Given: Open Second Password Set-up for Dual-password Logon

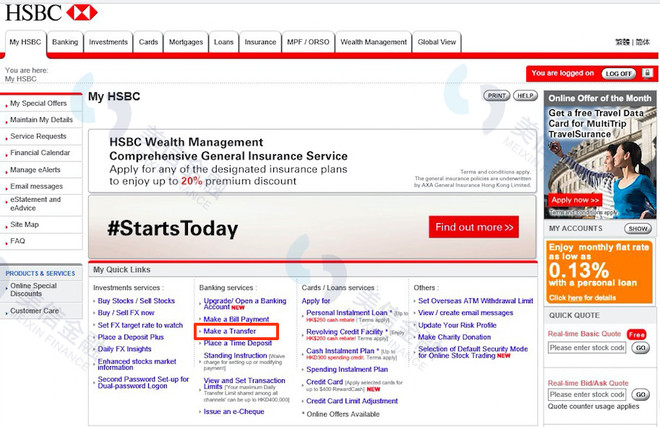Looking at the screenshot, I should tap(143, 382).
